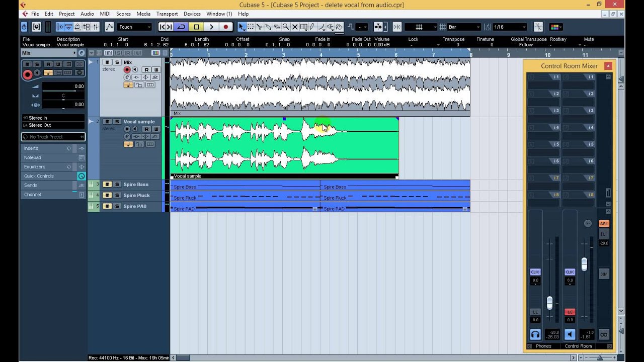This screenshot has height=362, width=644.
Task: Unmute the Spire Bass track
Action: coord(107,185)
